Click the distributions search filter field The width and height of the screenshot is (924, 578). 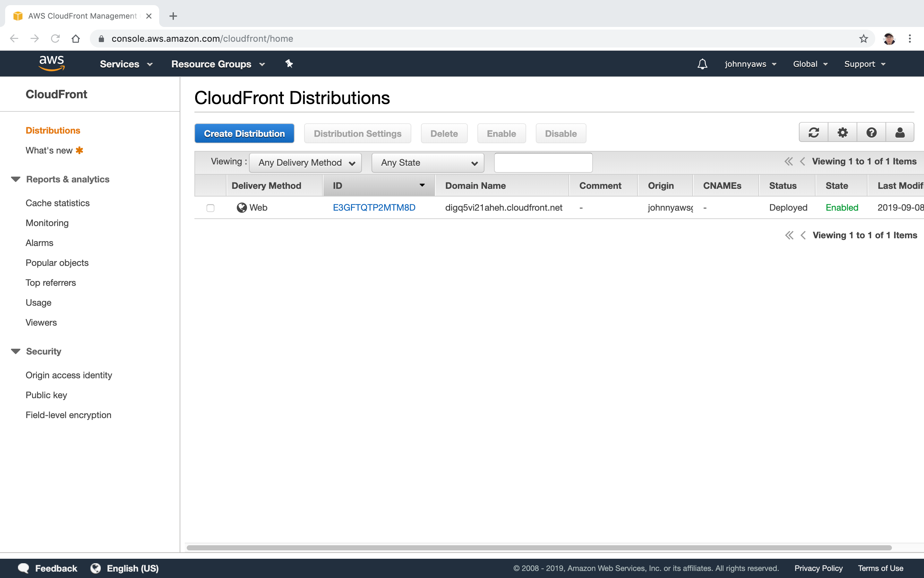coord(543,163)
